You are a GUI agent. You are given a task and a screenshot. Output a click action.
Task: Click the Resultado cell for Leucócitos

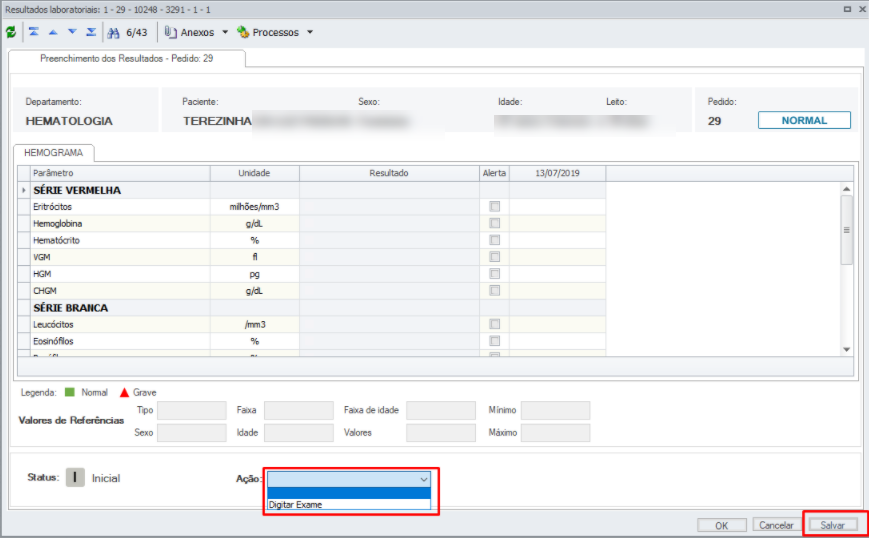point(389,324)
